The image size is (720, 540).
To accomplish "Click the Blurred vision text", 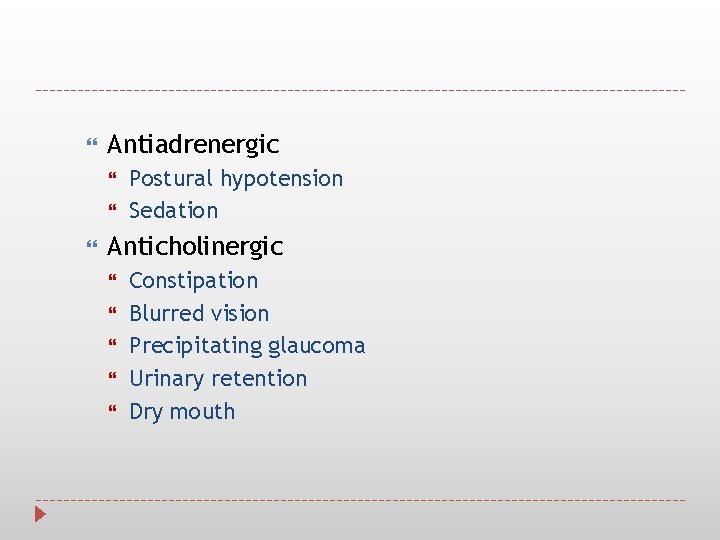I will click(199, 314).
